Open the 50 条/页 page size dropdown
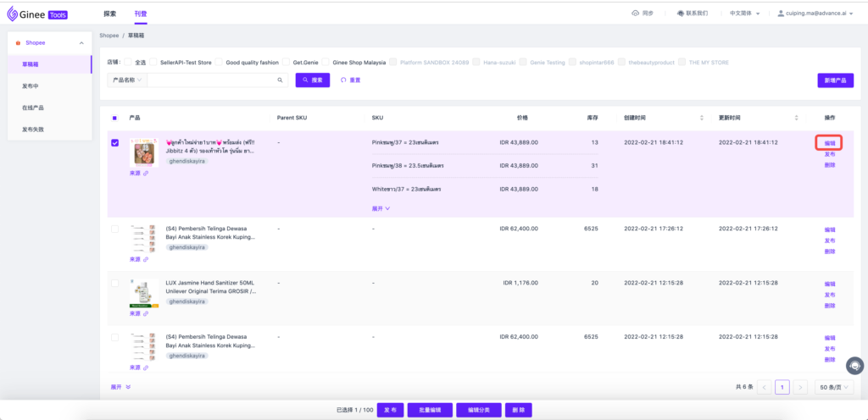 point(833,387)
